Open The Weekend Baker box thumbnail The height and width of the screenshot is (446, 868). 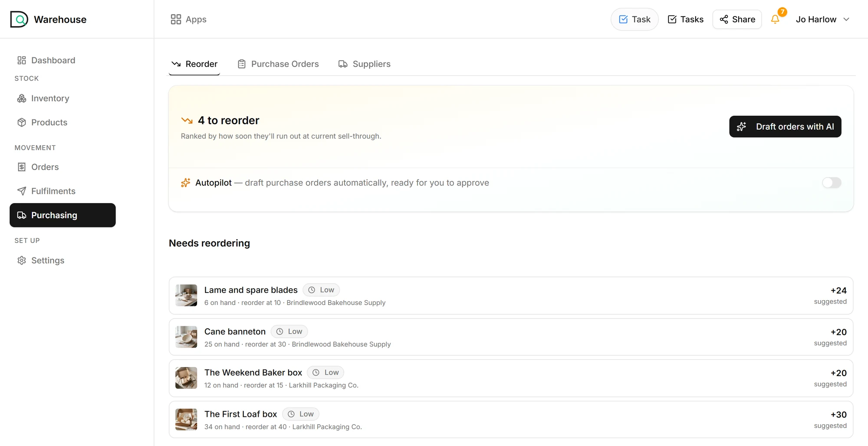[186, 378]
